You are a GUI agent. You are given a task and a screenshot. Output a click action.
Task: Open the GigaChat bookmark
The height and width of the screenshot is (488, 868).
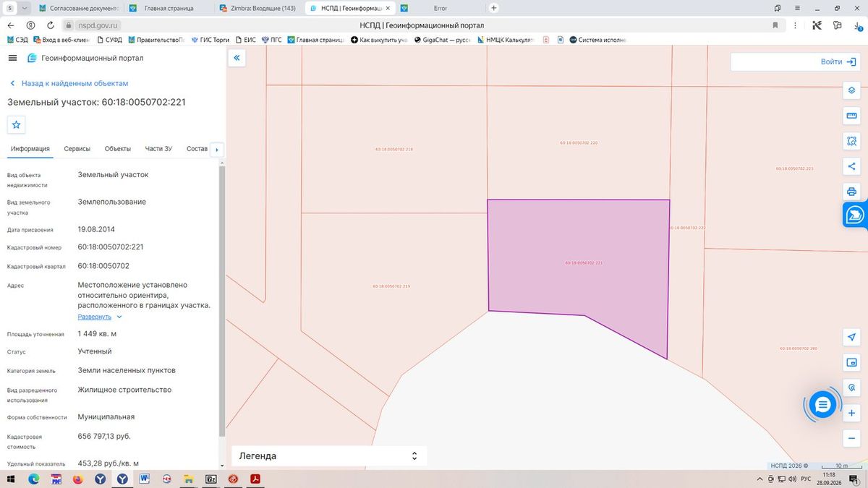click(x=442, y=40)
